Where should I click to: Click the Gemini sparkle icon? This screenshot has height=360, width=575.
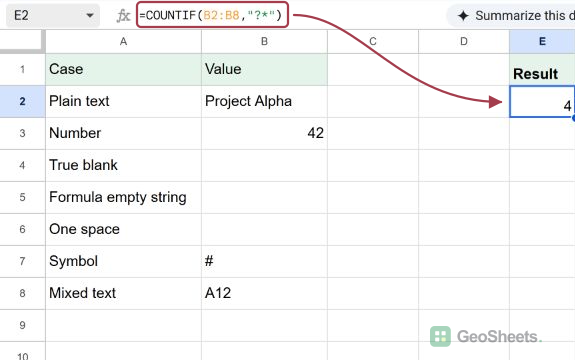(x=463, y=16)
